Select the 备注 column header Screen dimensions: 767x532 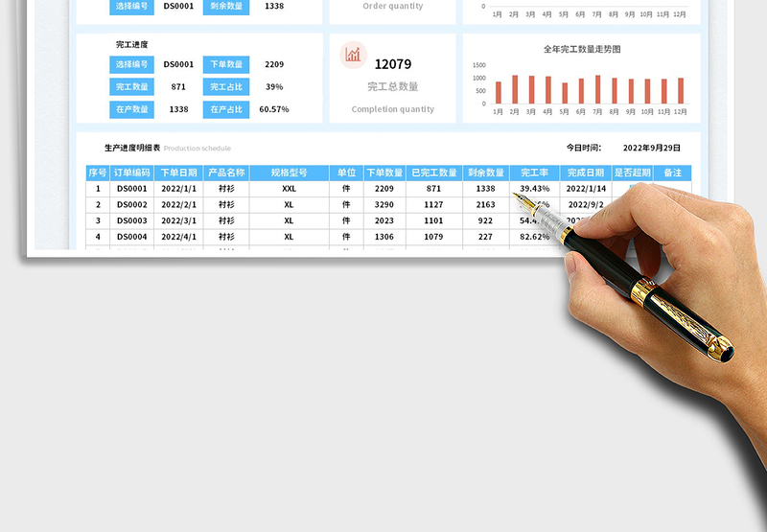(x=672, y=173)
